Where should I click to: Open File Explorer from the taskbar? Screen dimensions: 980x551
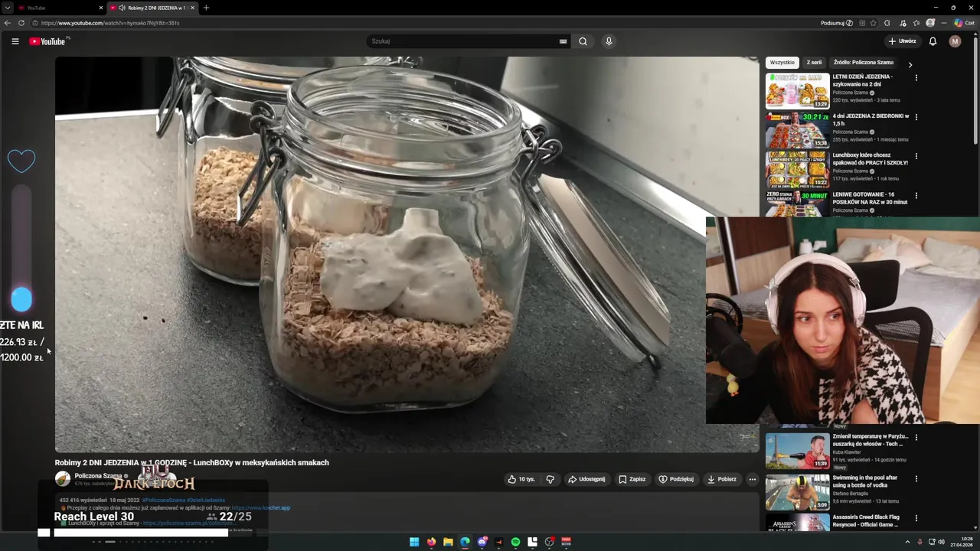pos(448,542)
